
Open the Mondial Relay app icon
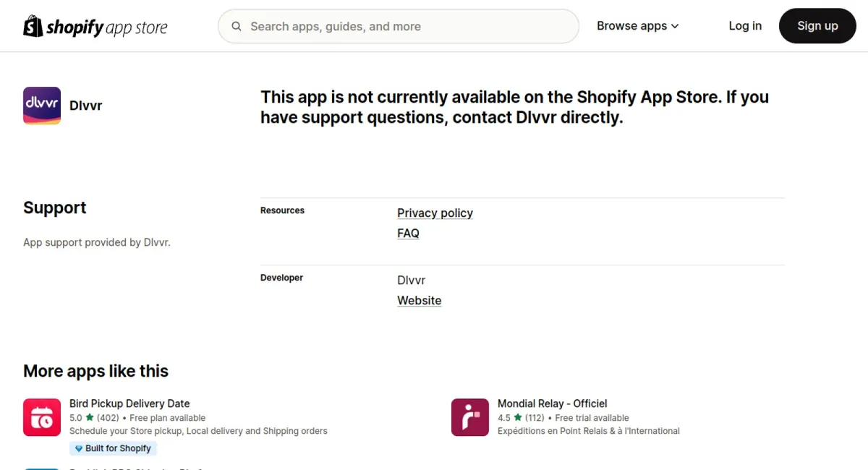pos(470,417)
